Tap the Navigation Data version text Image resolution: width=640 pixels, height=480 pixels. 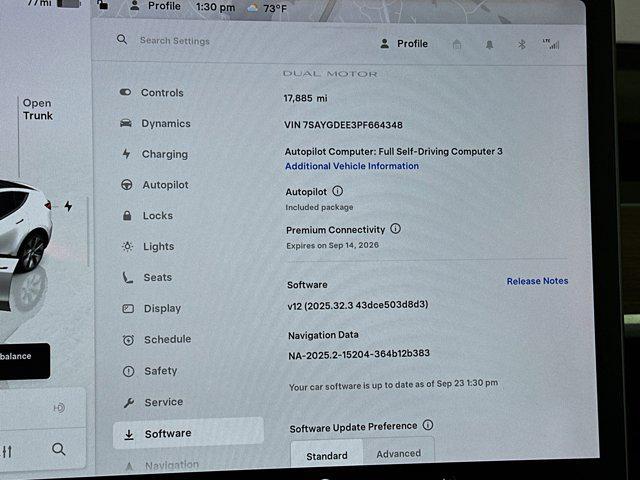click(359, 354)
